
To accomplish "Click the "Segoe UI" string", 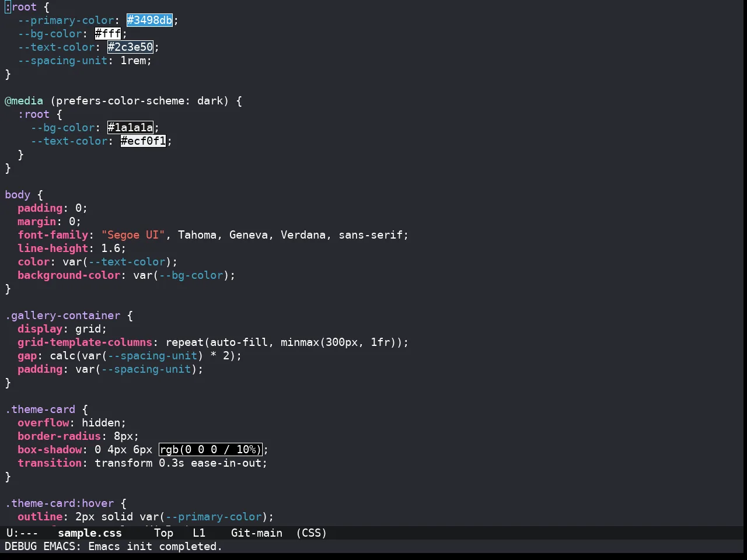I will 133,235.
